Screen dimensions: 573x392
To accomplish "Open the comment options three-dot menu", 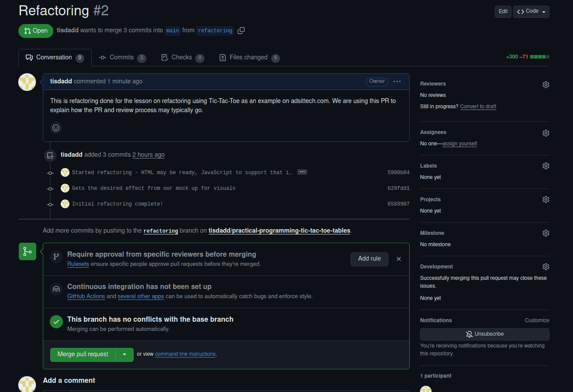I will [397, 82].
